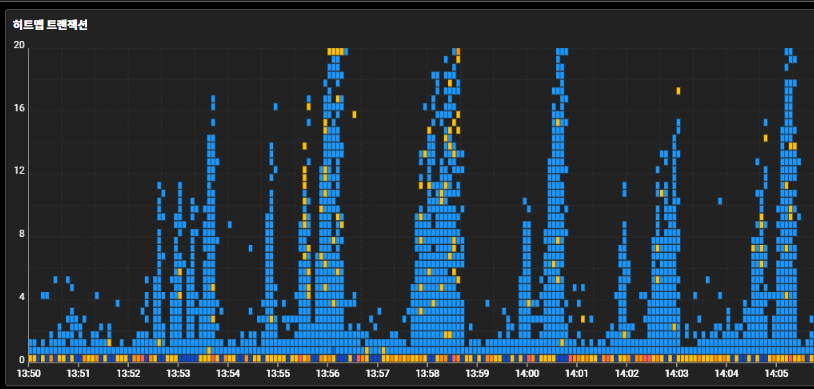Image resolution: width=814 pixels, height=389 pixels.
Task: Click the 13:59 time axis label
Action: point(477,373)
